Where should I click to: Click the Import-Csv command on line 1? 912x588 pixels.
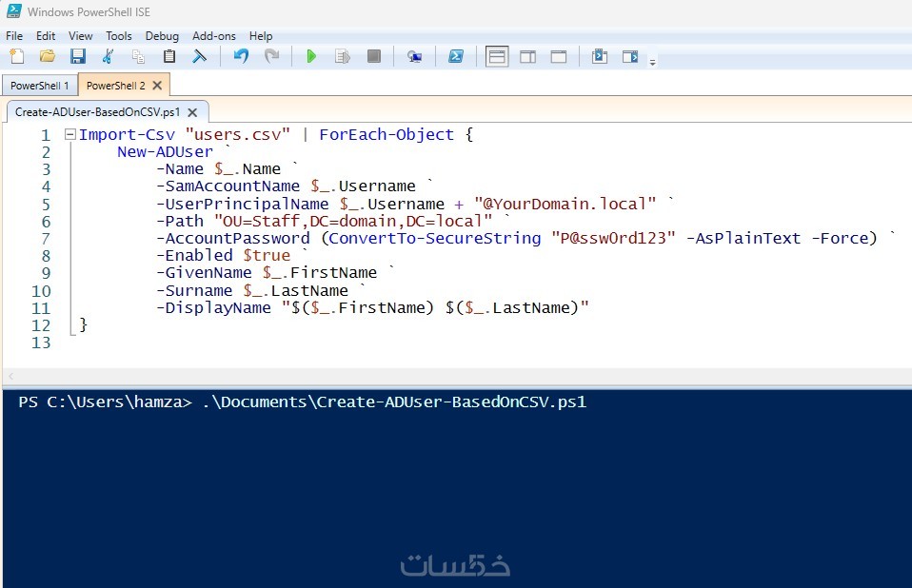click(127, 135)
